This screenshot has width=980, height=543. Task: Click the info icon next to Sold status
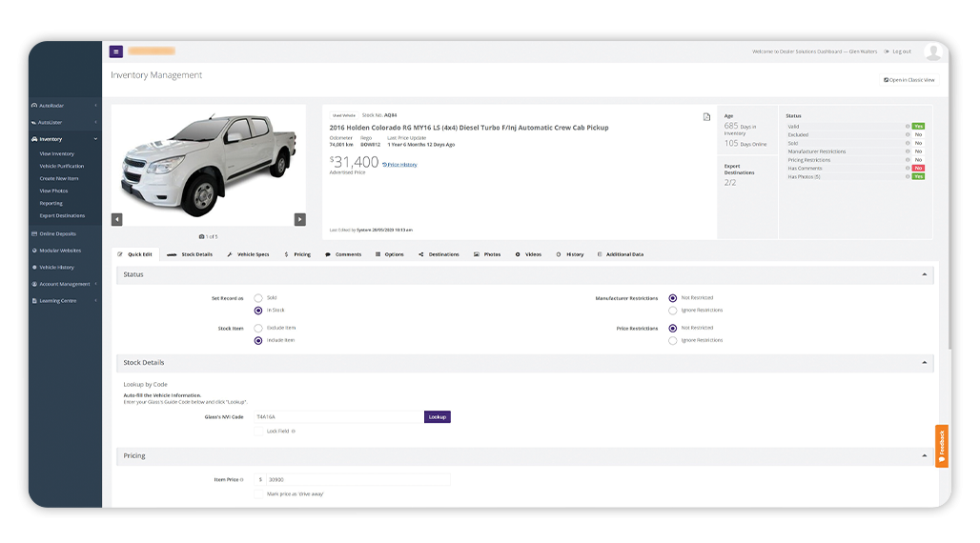tap(908, 143)
